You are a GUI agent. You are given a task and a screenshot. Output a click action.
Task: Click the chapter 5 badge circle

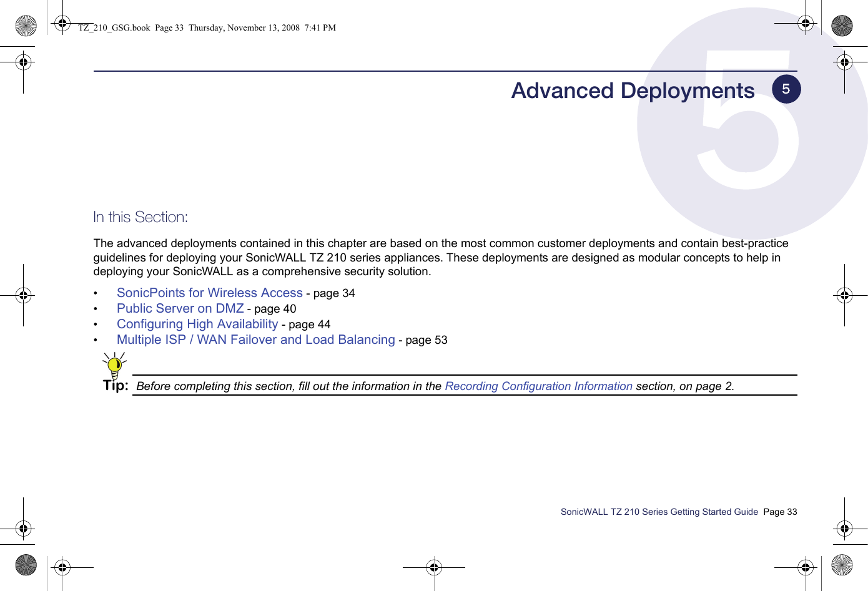pos(786,89)
